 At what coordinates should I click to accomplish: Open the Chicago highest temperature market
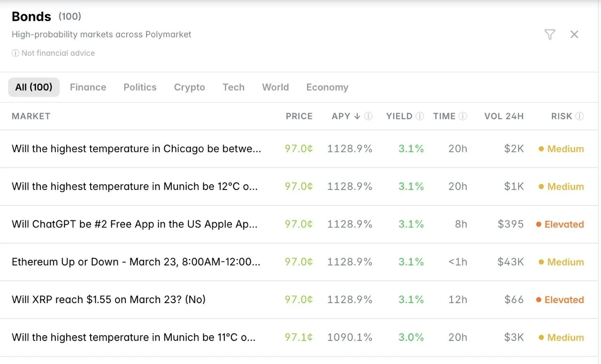click(x=136, y=149)
